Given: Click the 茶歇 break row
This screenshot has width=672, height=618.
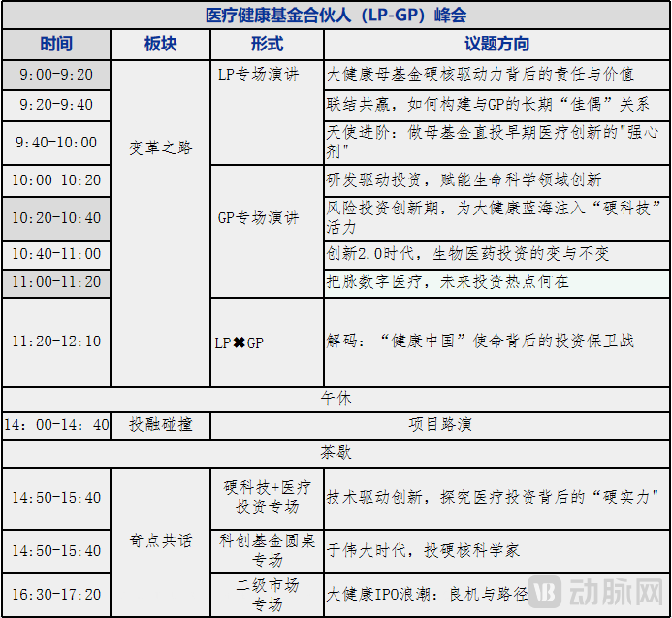Looking at the screenshot, I should [336, 452].
